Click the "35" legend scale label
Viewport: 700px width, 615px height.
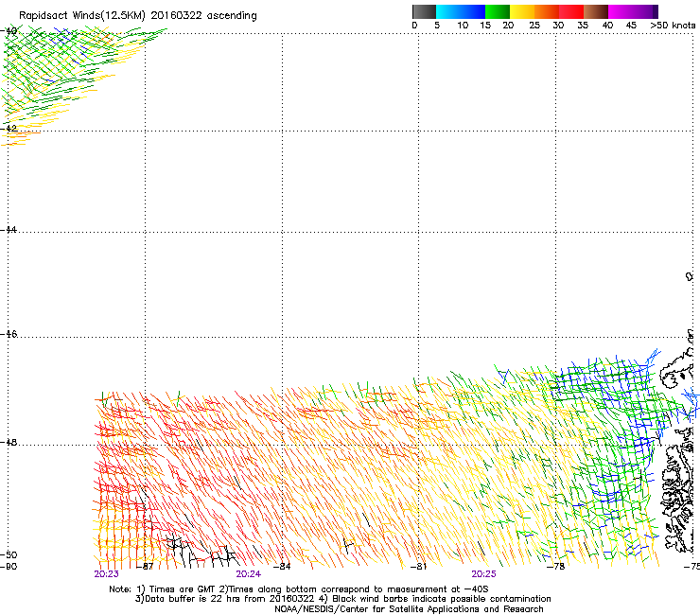click(x=583, y=26)
